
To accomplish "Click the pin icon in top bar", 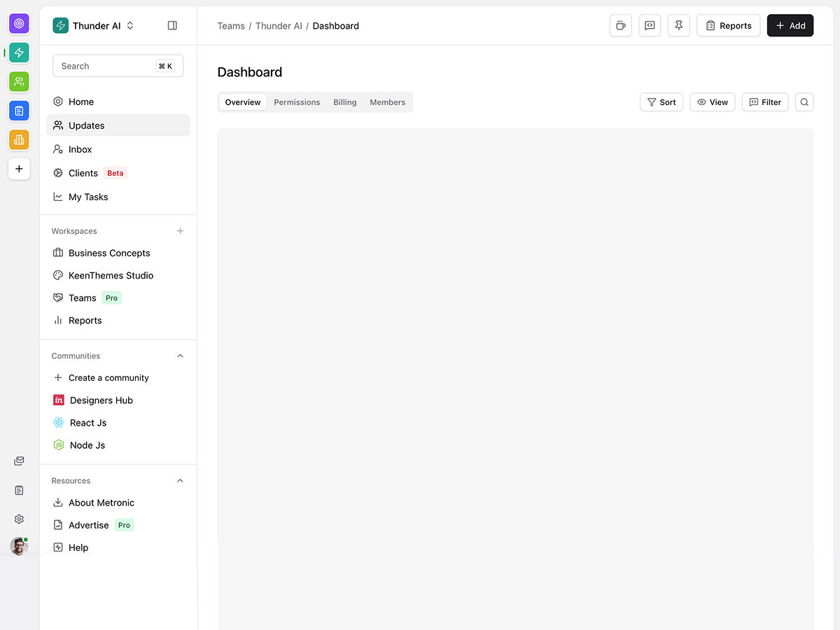I will (678, 26).
